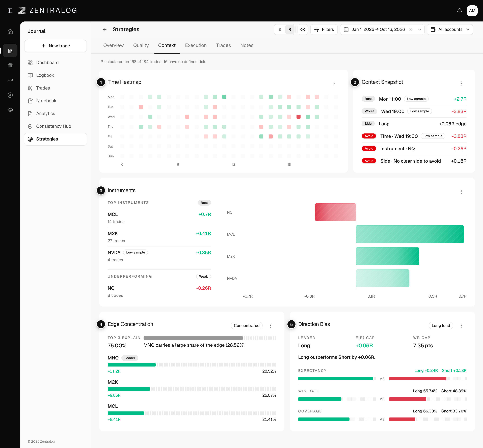Switch values to R mode

pyautogui.click(x=289, y=30)
